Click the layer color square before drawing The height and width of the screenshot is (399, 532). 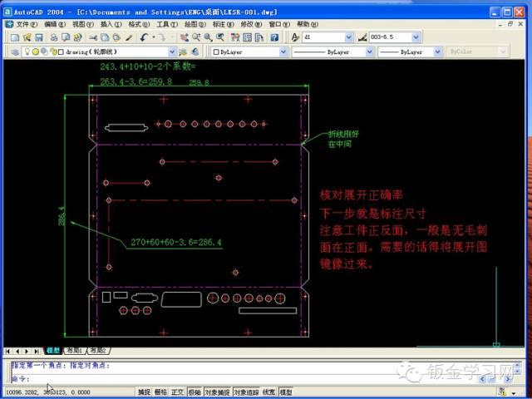click(61, 52)
